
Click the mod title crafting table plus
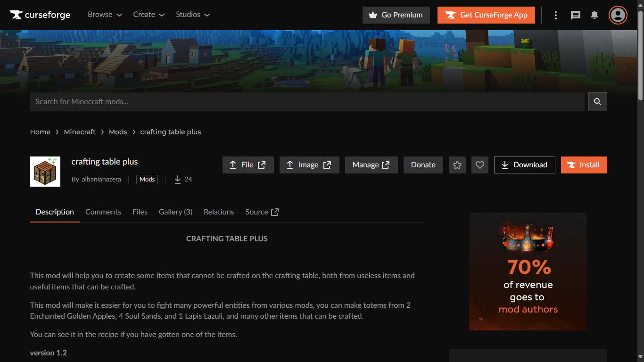coord(105,162)
